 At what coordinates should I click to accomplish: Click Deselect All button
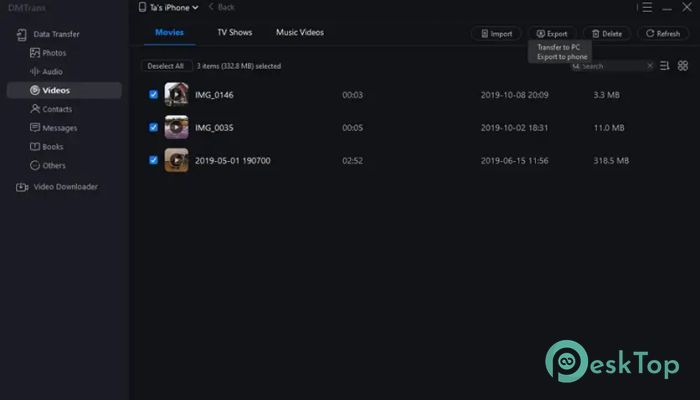tap(166, 66)
